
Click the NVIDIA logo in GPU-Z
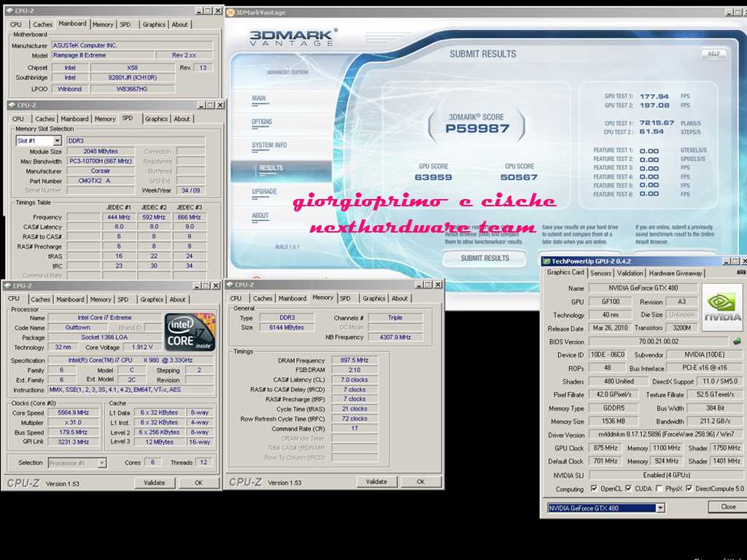[722, 308]
